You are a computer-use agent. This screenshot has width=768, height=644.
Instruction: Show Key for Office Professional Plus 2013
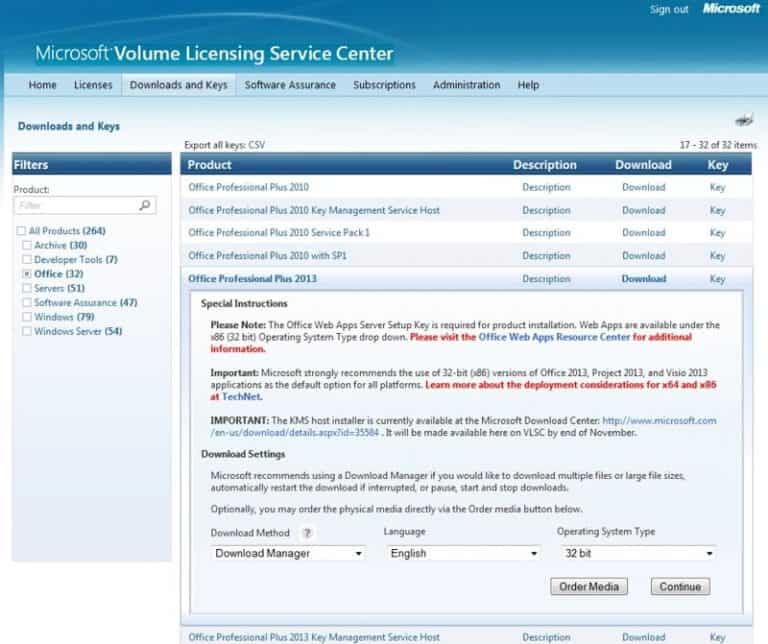click(x=717, y=279)
